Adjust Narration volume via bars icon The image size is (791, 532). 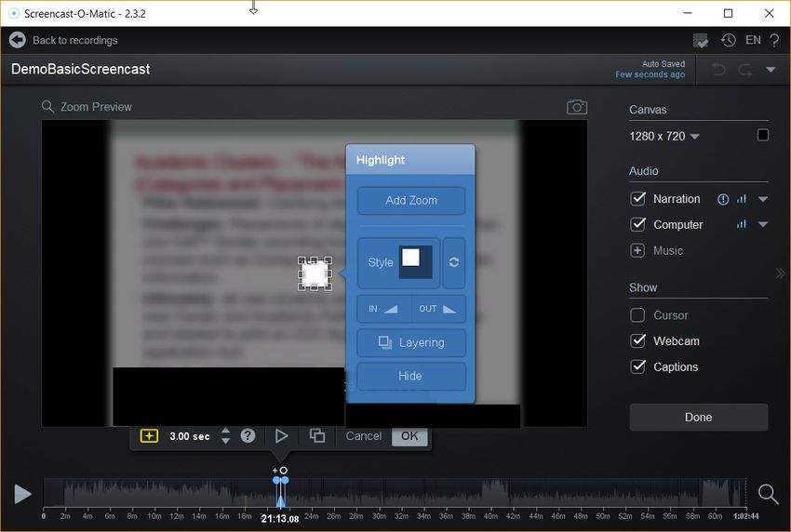tap(741, 199)
